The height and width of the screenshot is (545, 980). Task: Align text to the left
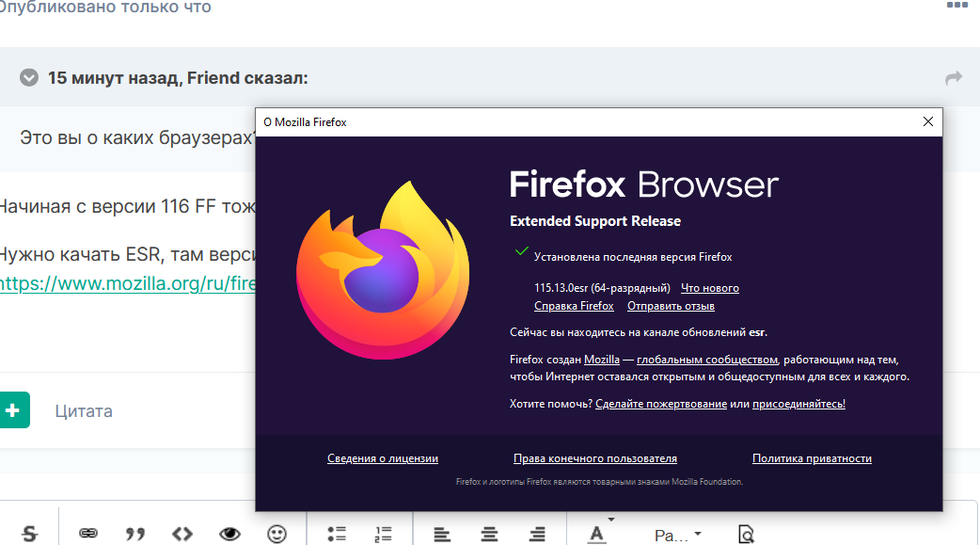click(x=442, y=535)
